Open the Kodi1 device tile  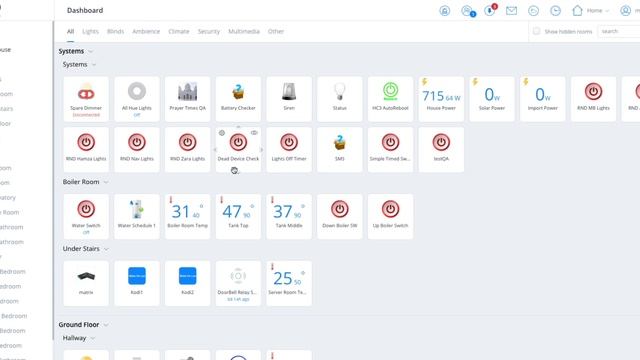click(137, 283)
